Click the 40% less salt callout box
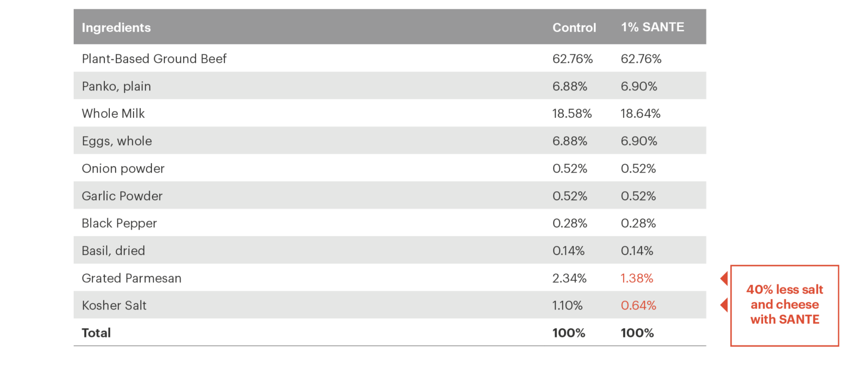The width and height of the screenshot is (868, 376). (x=785, y=305)
